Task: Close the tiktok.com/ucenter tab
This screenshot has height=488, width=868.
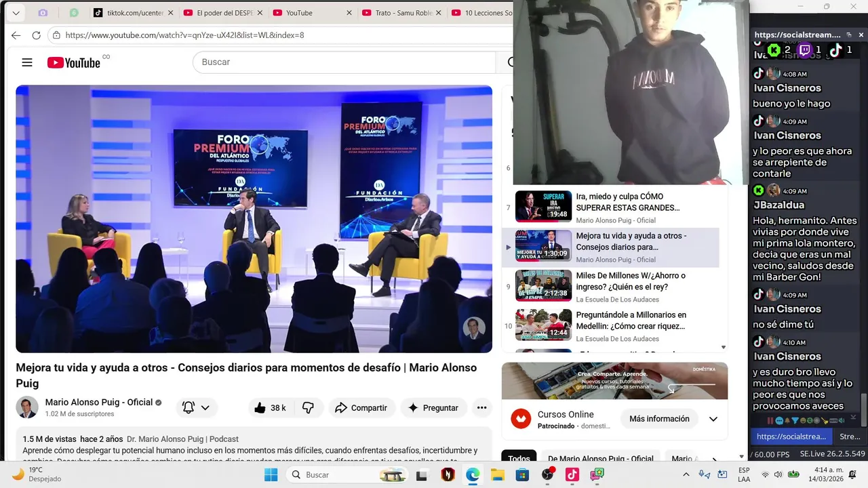Action: tap(170, 13)
